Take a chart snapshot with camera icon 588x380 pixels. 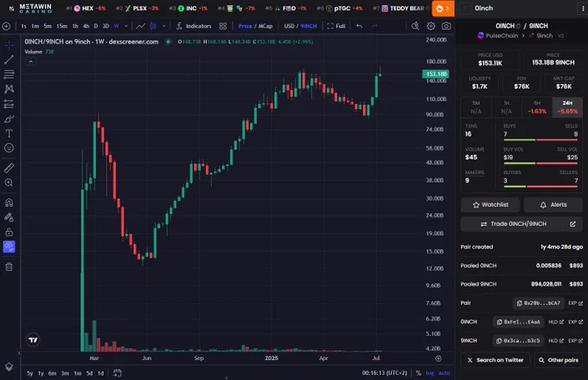(x=446, y=26)
